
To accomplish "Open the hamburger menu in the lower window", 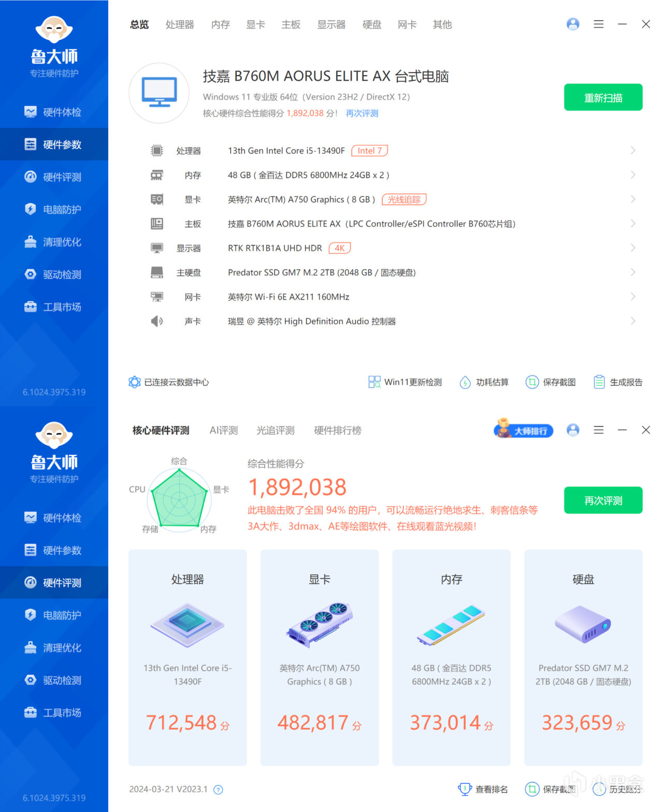I will (599, 430).
